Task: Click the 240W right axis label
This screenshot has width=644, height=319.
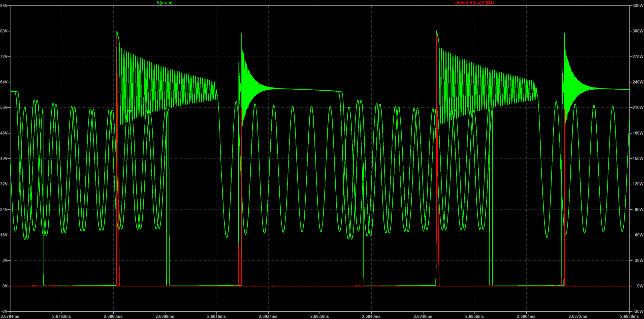Action: (638, 82)
